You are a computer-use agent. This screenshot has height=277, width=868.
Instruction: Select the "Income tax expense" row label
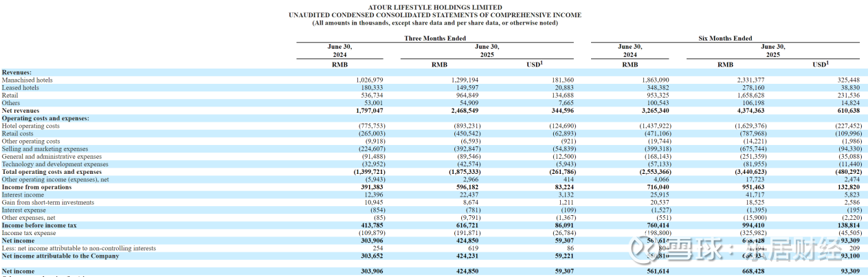30,233
